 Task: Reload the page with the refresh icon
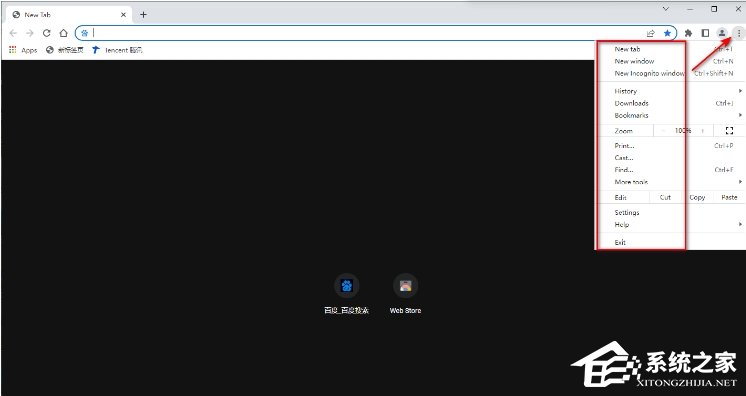pos(47,33)
